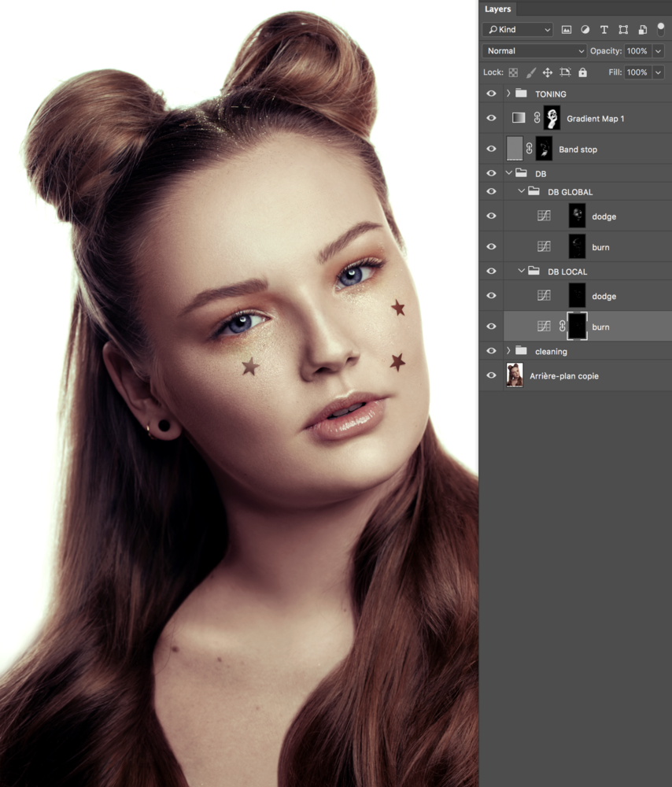Viewport: 672px width, 787px height.
Task: Toggle visibility of DB GLOBAL group
Action: click(491, 191)
